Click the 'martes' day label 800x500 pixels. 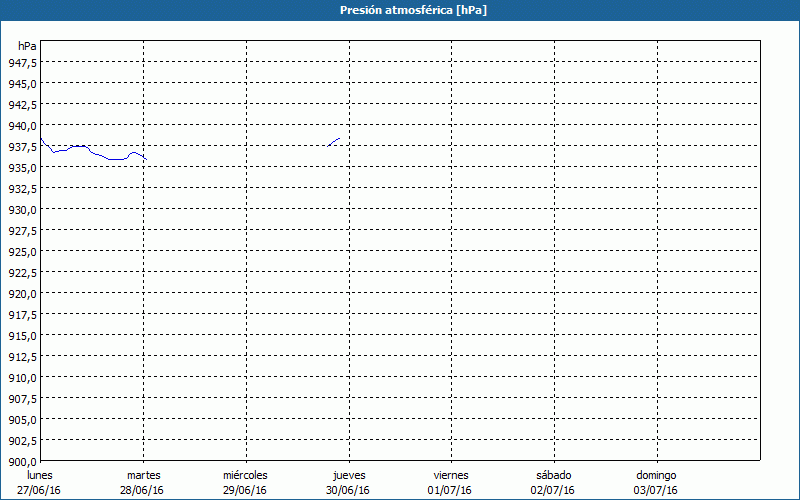[144, 475]
